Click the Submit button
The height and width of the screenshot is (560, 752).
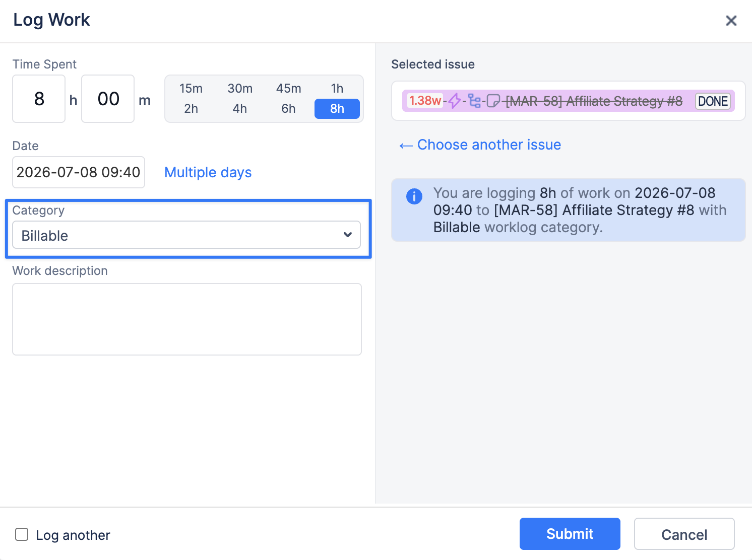(570, 534)
